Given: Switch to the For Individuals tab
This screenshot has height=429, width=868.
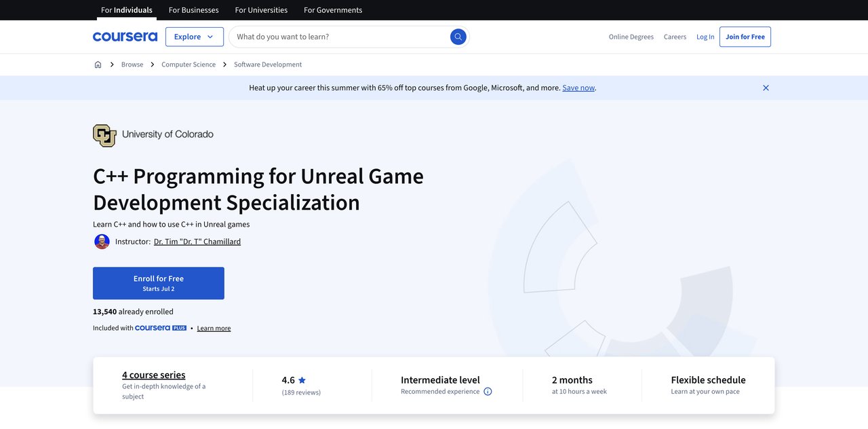Looking at the screenshot, I should coord(127,10).
